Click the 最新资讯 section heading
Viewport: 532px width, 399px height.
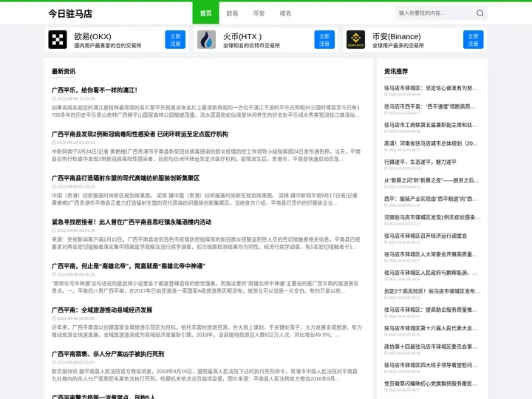(64, 71)
